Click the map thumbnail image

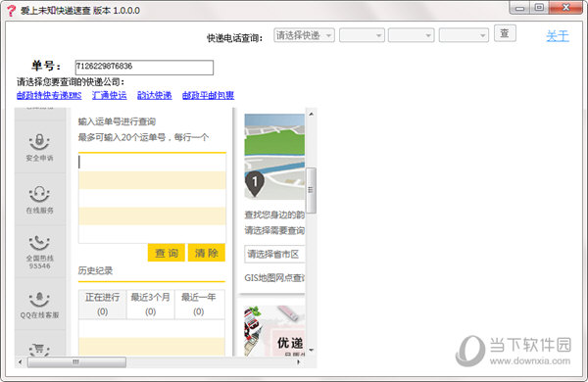pyautogui.click(x=274, y=157)
